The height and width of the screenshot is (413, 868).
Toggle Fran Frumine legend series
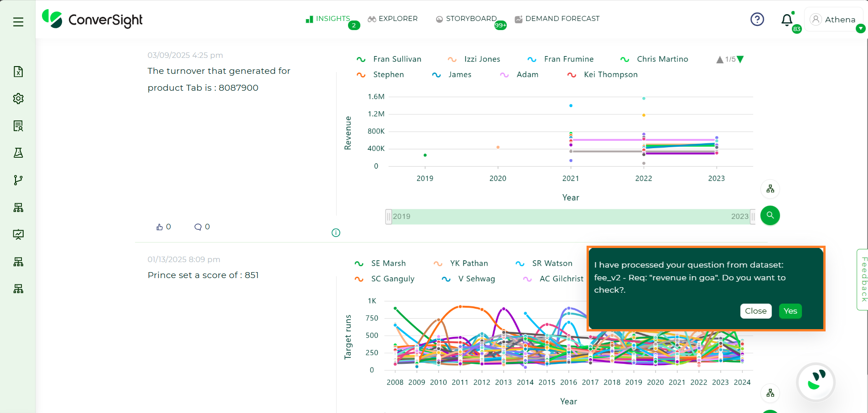coord(561,59)
